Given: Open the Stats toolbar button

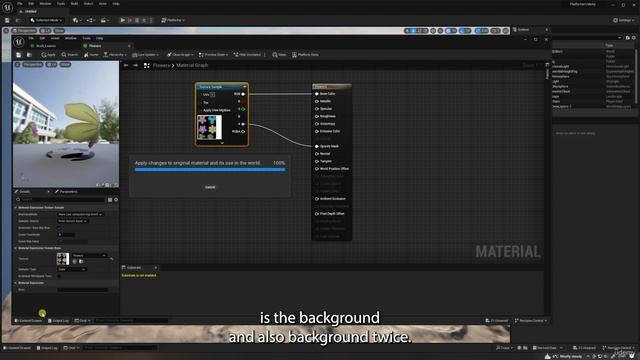Looking at the screenshot, I should 279,55.
